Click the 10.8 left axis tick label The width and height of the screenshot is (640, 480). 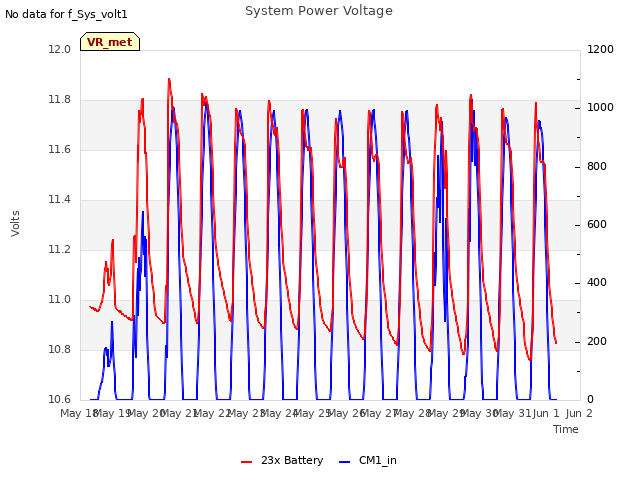point(60,349)
